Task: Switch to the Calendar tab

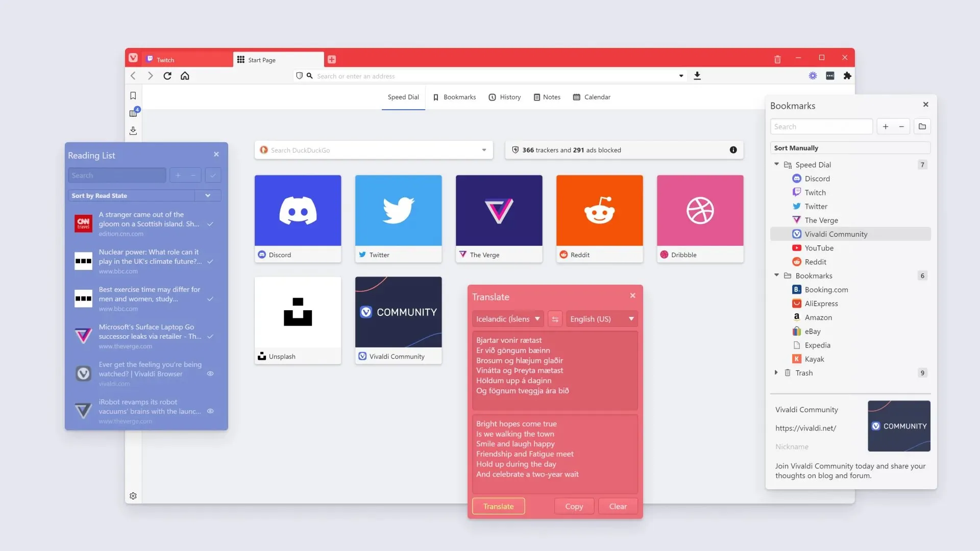Action: (x=592, y=97)
